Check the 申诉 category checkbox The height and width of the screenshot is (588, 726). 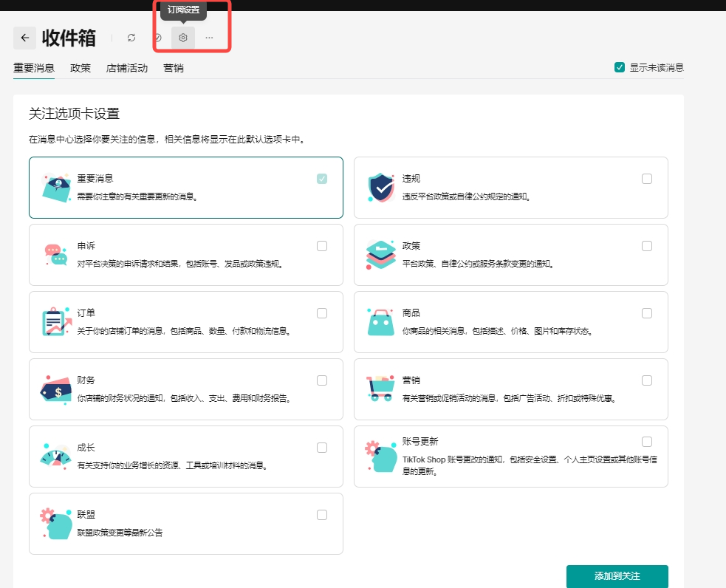(x=322, y=246)
